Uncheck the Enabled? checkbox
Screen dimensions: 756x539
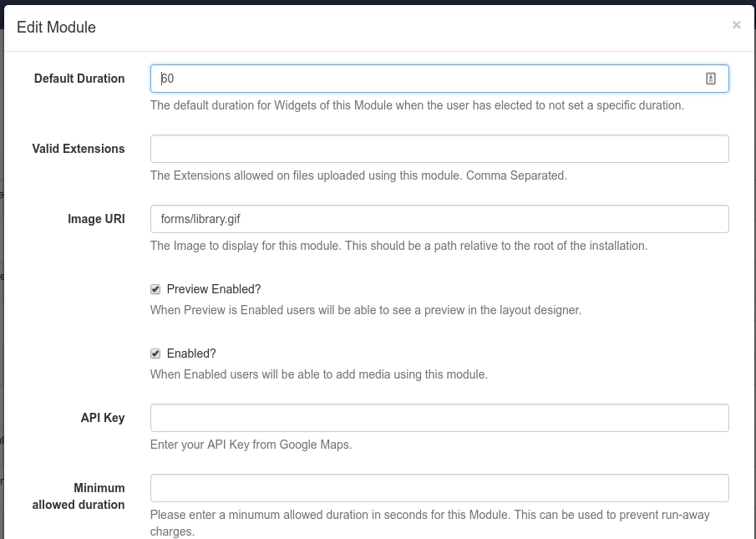click(x=155, y=353)
